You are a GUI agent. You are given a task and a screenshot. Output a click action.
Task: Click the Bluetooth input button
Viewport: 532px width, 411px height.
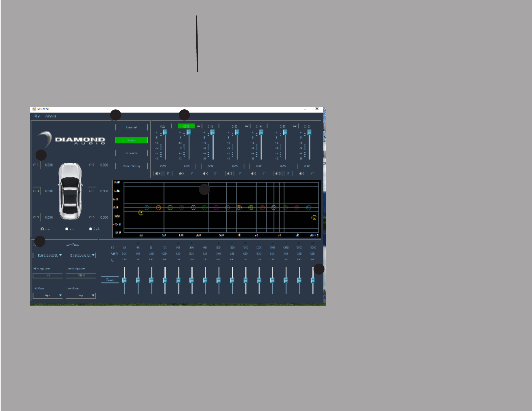coord(131,153)
